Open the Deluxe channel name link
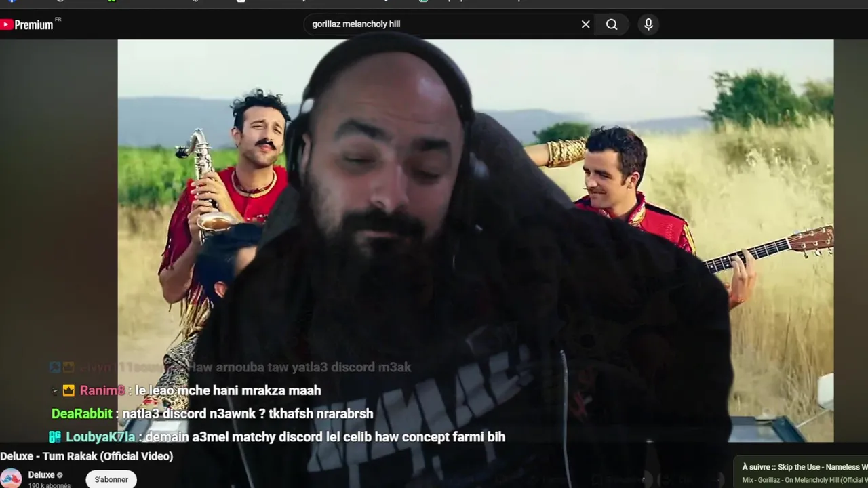Image resolution: width=868 pixels, height=488 pixels. 41,475
